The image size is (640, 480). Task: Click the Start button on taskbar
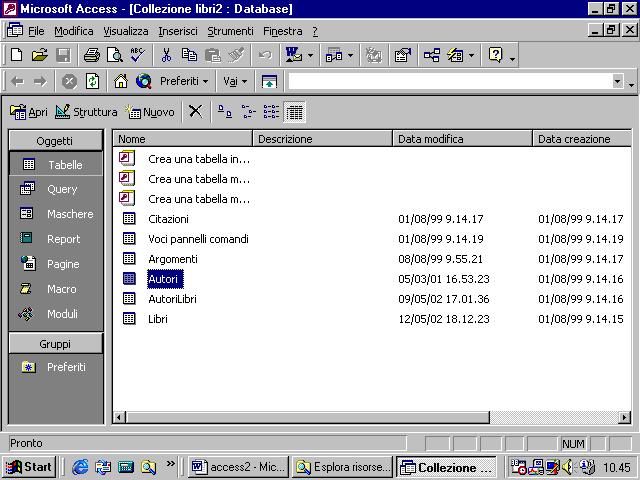[29, 467]
